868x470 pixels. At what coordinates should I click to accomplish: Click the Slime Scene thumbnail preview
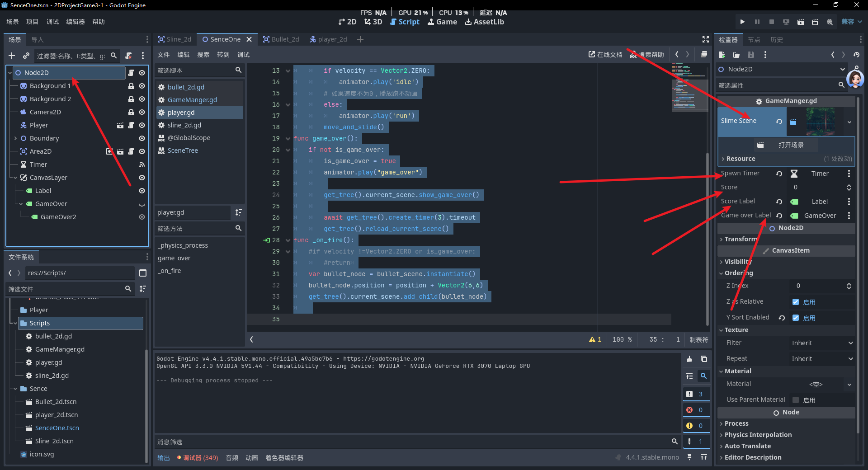pos(820,121)
